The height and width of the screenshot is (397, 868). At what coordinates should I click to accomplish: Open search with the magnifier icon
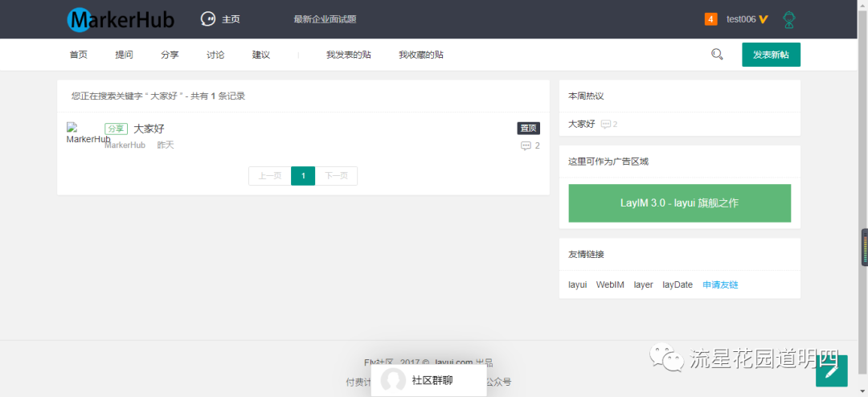point(717,55)
